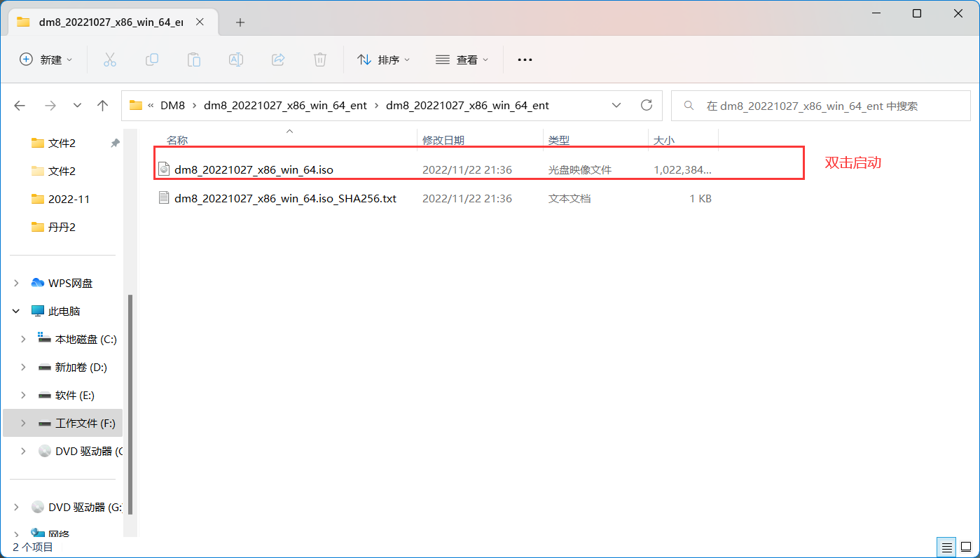The height and width of the screenshot is (558, 980).
Task: Click the magnifier icon in search box
Action: pyautogui.click(x=689, y=106)
